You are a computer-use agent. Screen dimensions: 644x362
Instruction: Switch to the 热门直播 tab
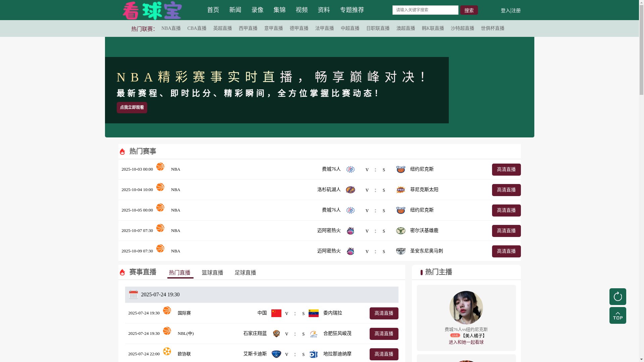click(x=180, y=273)
